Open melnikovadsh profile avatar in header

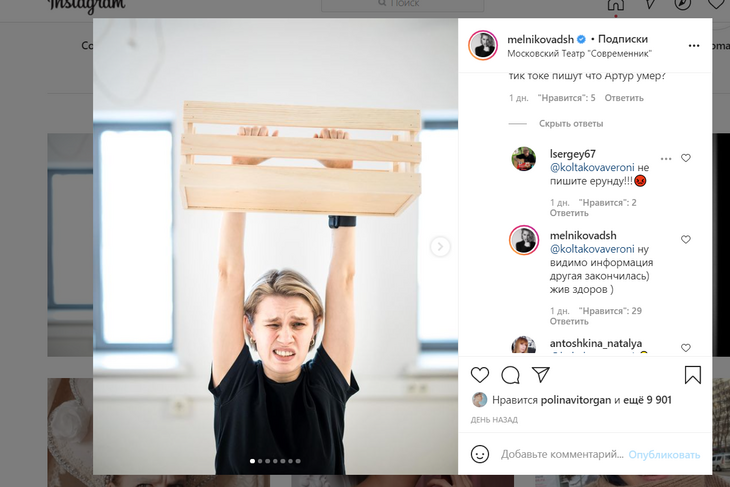pyautogui.click(x=483, y=46)
